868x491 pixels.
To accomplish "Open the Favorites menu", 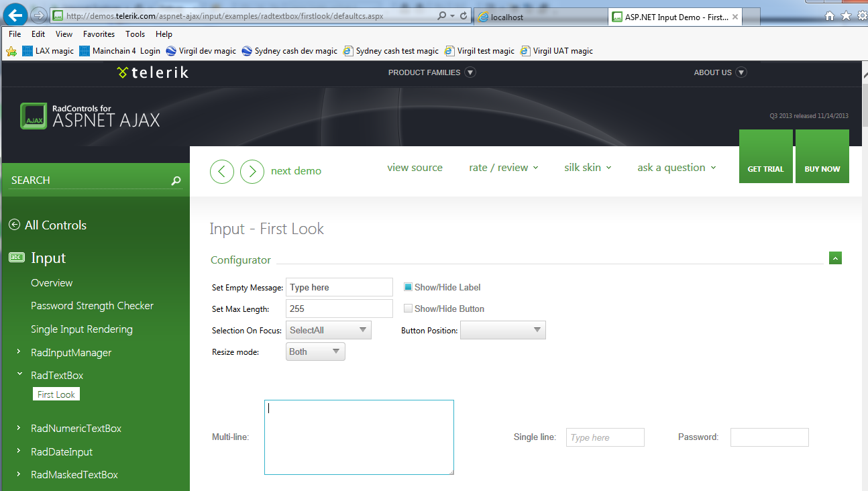I will [99, 34].
